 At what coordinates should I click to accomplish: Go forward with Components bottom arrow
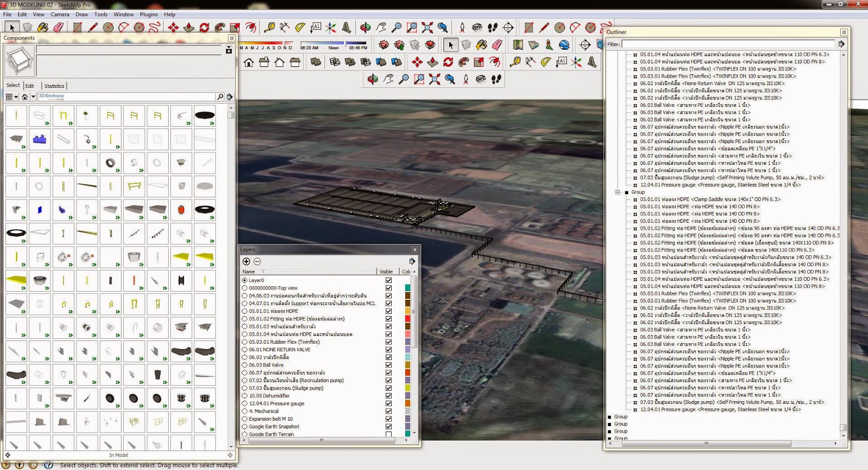point(230,455)
